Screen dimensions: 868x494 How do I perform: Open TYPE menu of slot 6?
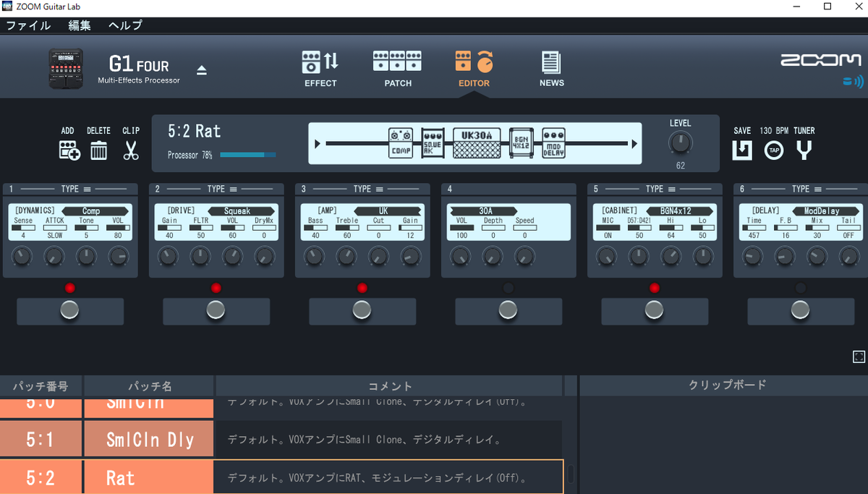807,189
